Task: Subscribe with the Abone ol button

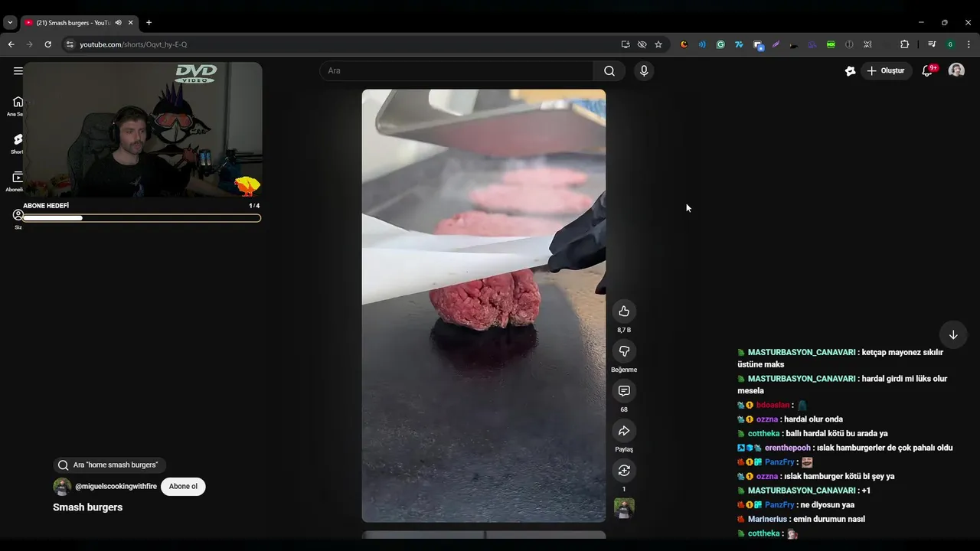Action: (183, 487)
